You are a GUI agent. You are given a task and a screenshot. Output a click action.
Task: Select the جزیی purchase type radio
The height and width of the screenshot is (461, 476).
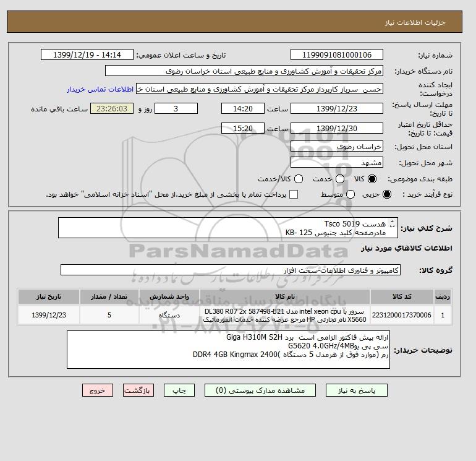tap(387, 194)
